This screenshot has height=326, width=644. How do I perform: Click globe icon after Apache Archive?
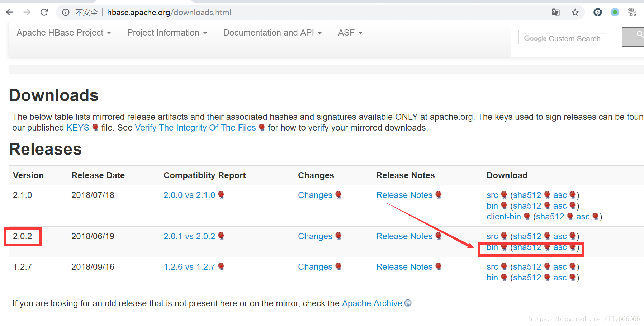point(408,303)
